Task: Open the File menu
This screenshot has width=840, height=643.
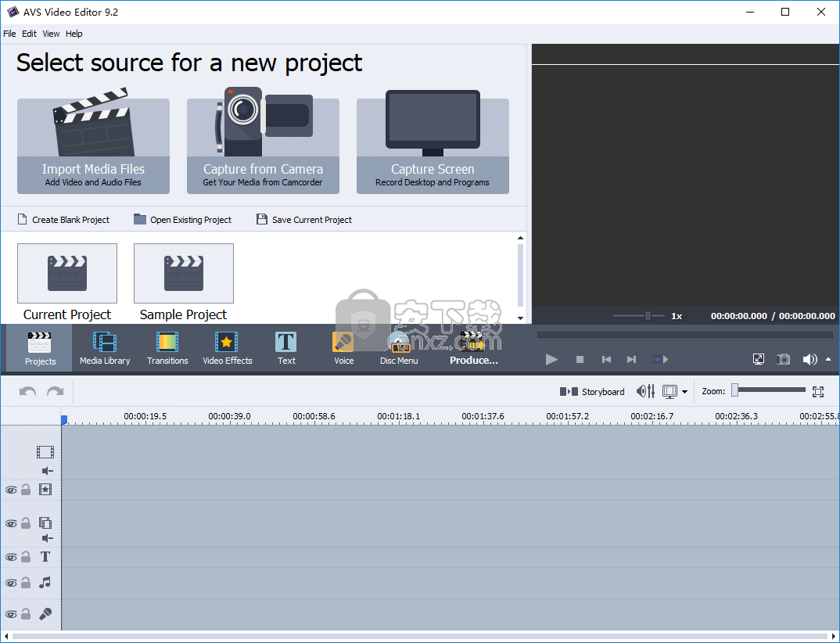Action: (x=9, y=34)
